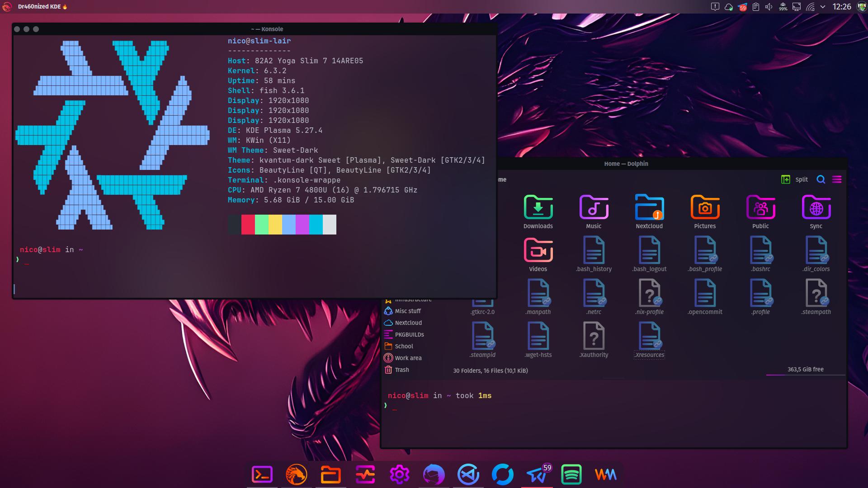The image size is (868, 488).
Task: Expand hidden system tray icons arrow
Action: tap(823, 7)
